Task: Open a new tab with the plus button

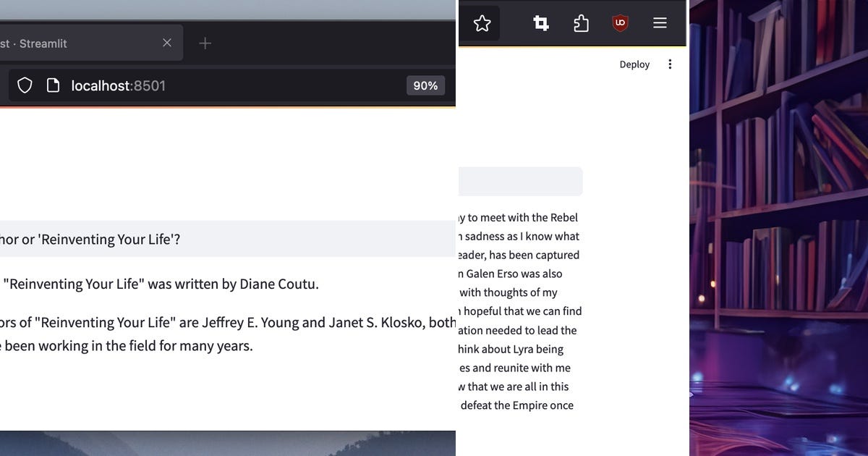Action: [205, 43]
